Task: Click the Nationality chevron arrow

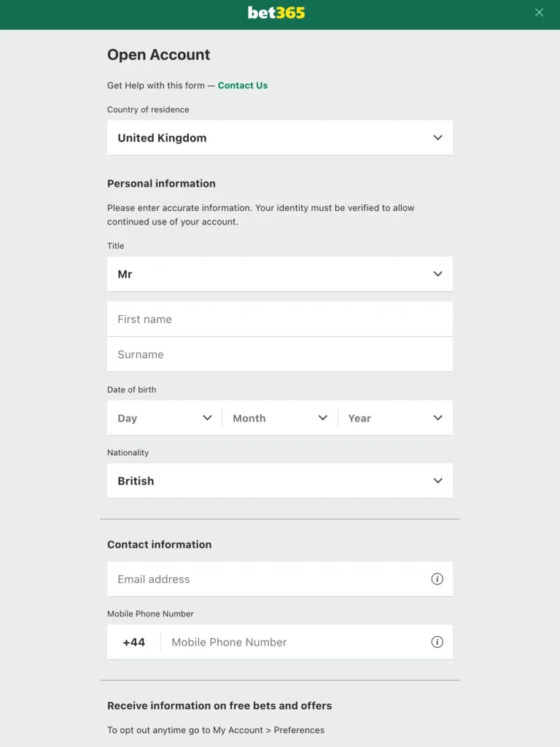Action: 437,481
